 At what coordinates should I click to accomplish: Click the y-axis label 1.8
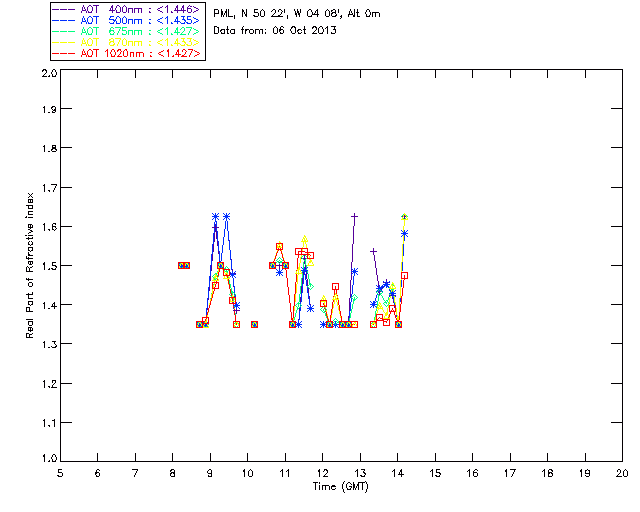pos(49,148)
